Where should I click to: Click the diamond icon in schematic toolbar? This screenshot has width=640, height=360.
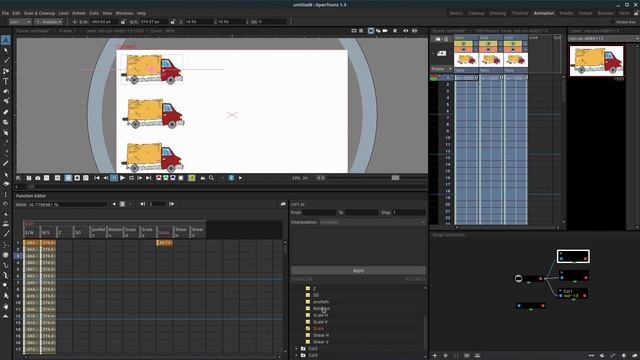click(x=445, y=356)
